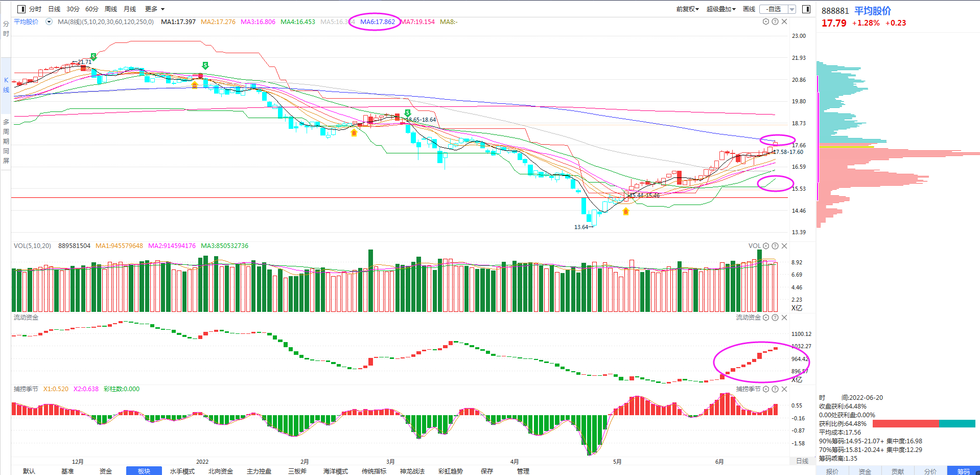Click the blue 平均股价 indicator name label
The width and height of the screenshot is (980, 475).
pos(26,22)
